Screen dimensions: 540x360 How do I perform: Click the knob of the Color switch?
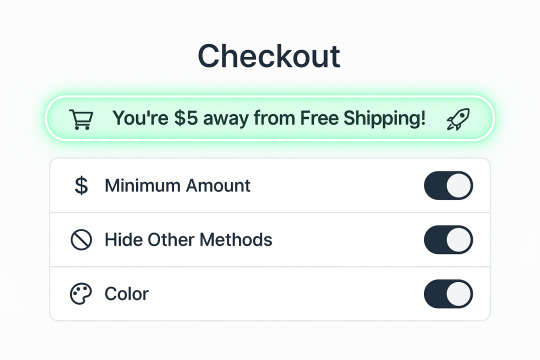tap(459, 294)
